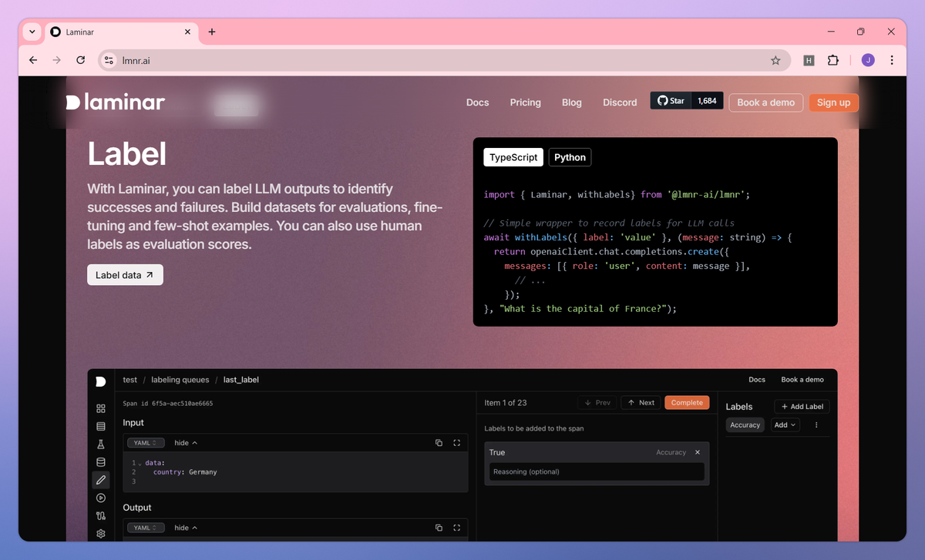Open Discord in the site navigation
Viewport: 925px width, 560px height.
(620, 102)
